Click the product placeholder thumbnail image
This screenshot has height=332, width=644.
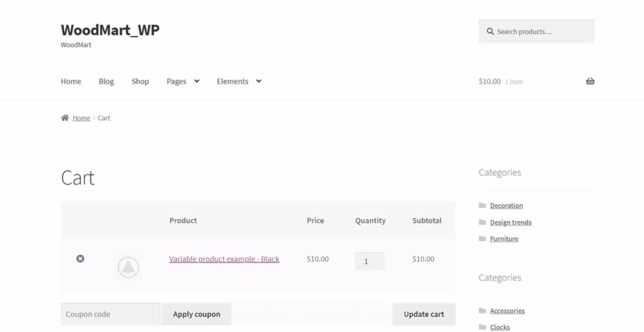pyautogui.click(x=128, y=266)
